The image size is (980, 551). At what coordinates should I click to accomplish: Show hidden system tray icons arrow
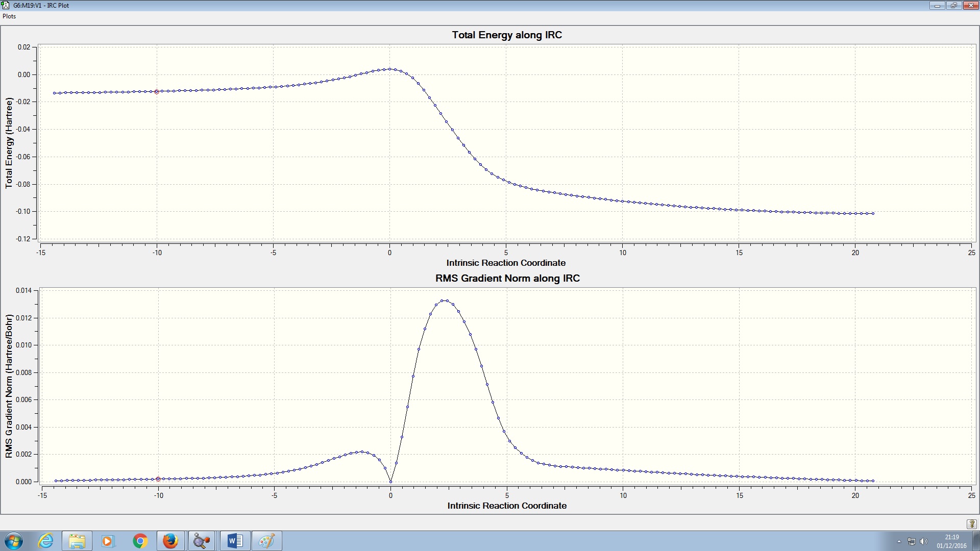click(899, 541)
